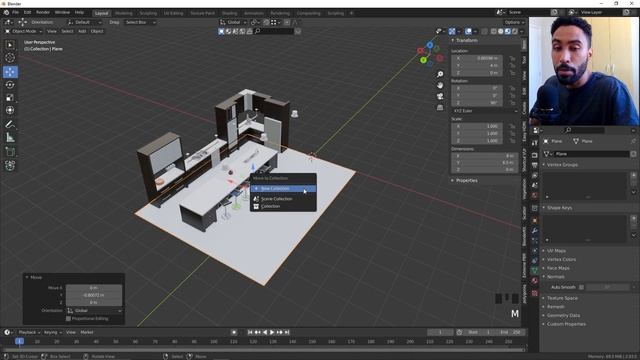Image resolution: width=640 pixels, height=360 pixels.
Task: Open the Add menu in viewport header
Action: coord(82,31)
